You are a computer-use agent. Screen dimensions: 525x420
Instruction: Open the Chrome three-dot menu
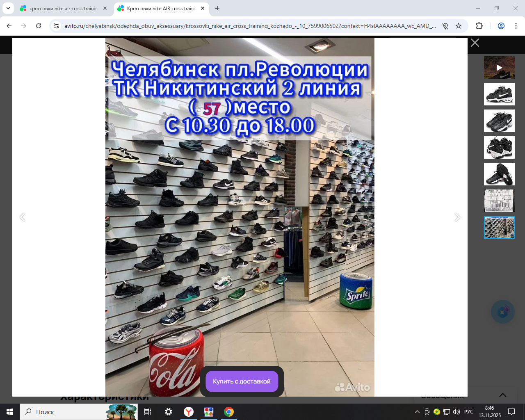coord(516,26)
